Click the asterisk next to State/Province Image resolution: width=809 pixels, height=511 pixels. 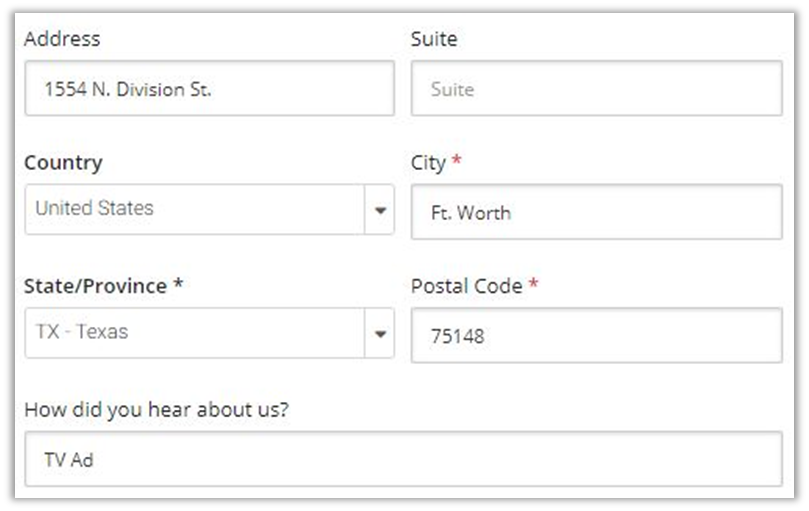pos(178,285)
